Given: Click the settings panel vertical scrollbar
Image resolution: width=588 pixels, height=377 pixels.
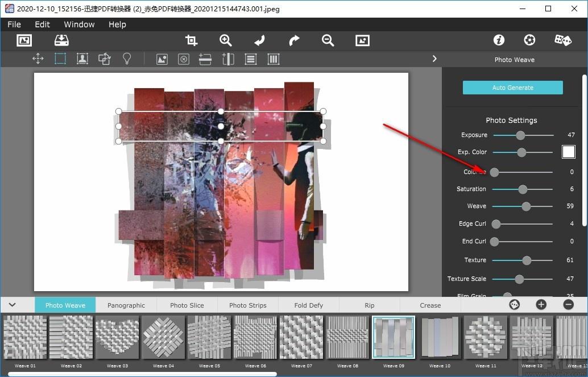Looking at the screenshot, I should 585,150.
